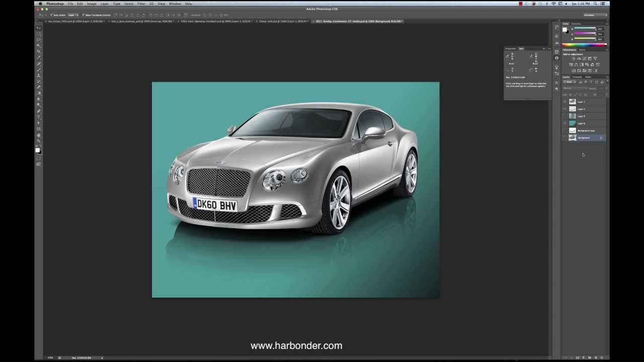Open the layer blend mode dropdown
The height and width of the screenshot is (362, 644).
(575, 88)
